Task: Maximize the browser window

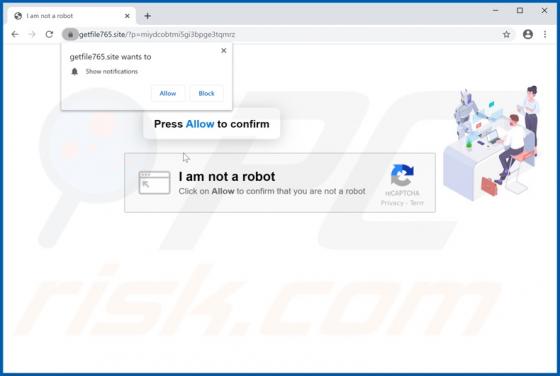Action: [520, 11]
